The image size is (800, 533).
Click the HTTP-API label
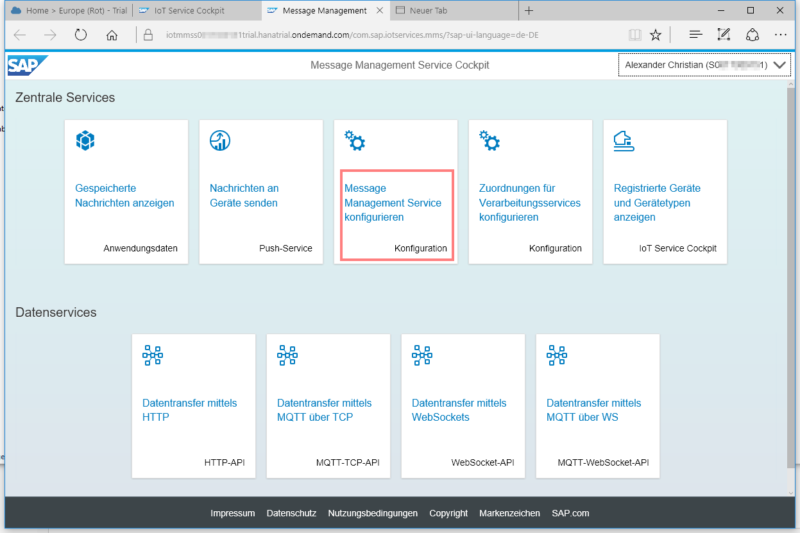(224, 463)
